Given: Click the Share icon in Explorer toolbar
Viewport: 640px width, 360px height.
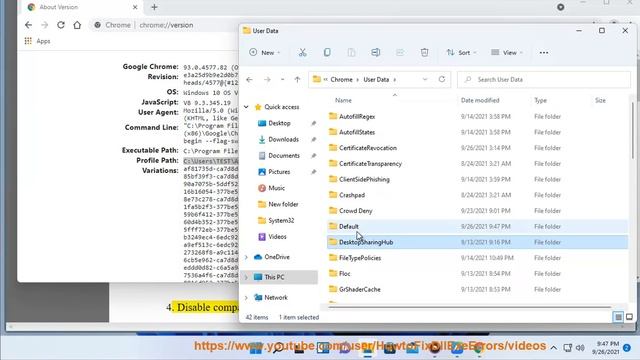Looking at the screenshot, I should [x=400, y=53].
